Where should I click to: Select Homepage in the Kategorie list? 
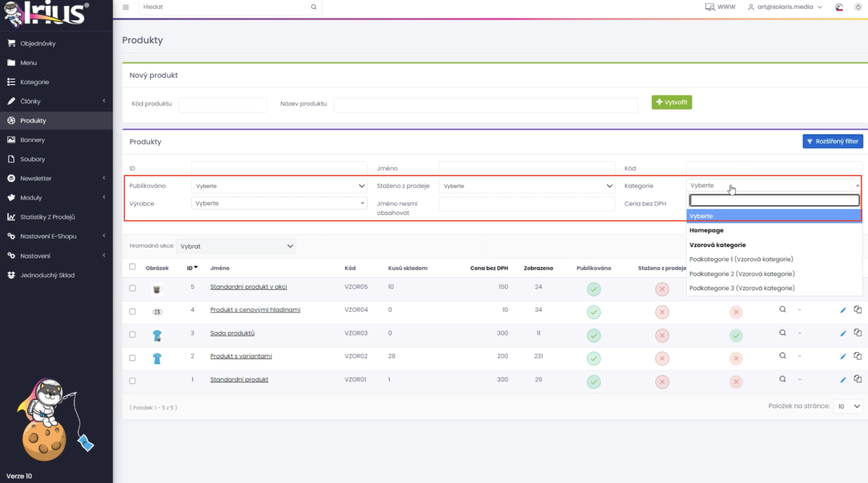[x=706, y=230]
